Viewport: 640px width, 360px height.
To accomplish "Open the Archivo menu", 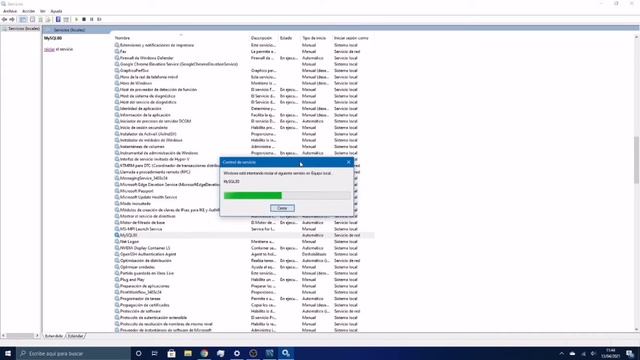I will click(x=10, y=11).
